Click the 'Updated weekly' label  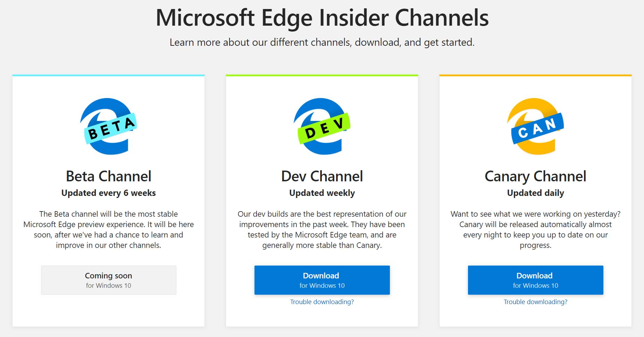click(322, 193)
